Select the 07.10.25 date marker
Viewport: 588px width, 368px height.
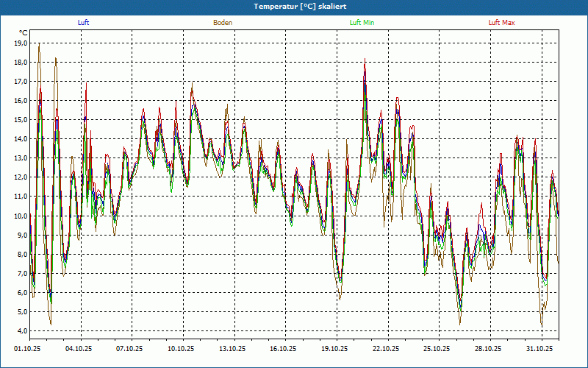[129, 349]
